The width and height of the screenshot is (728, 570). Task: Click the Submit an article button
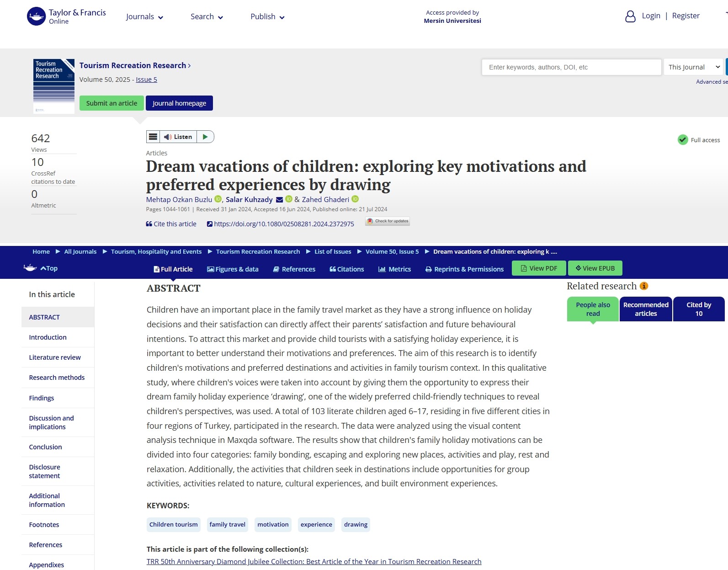click(x=112, y=103)
